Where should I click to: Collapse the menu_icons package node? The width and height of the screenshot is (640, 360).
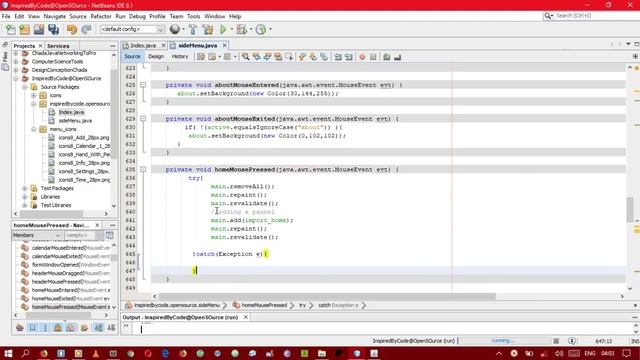[x=34, y=129]
